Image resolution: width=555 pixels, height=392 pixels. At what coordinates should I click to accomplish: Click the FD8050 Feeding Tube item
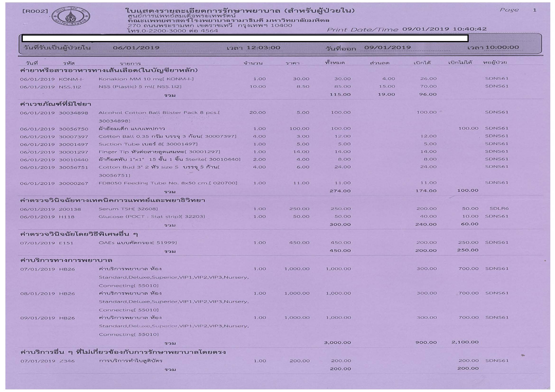(168, 183)
